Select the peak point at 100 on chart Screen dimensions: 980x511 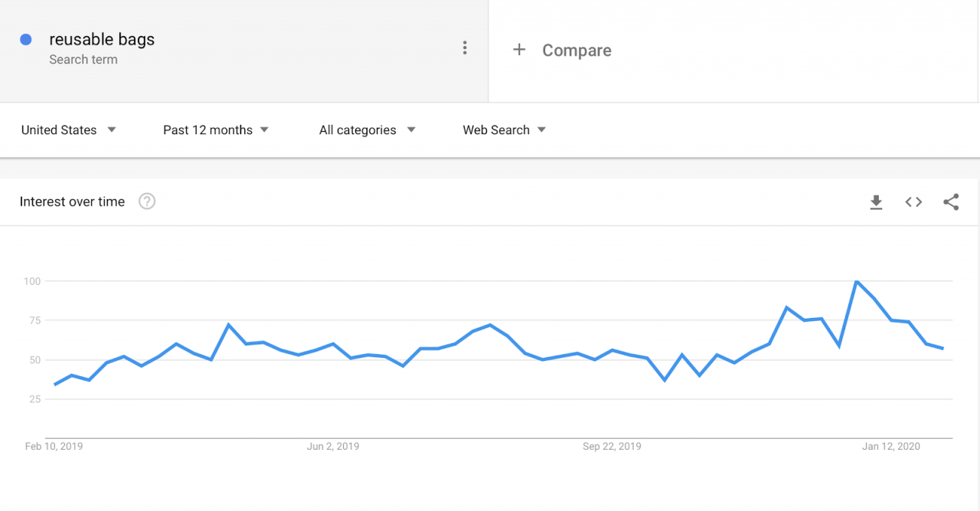pyautogui.click(x=857, y=282)
